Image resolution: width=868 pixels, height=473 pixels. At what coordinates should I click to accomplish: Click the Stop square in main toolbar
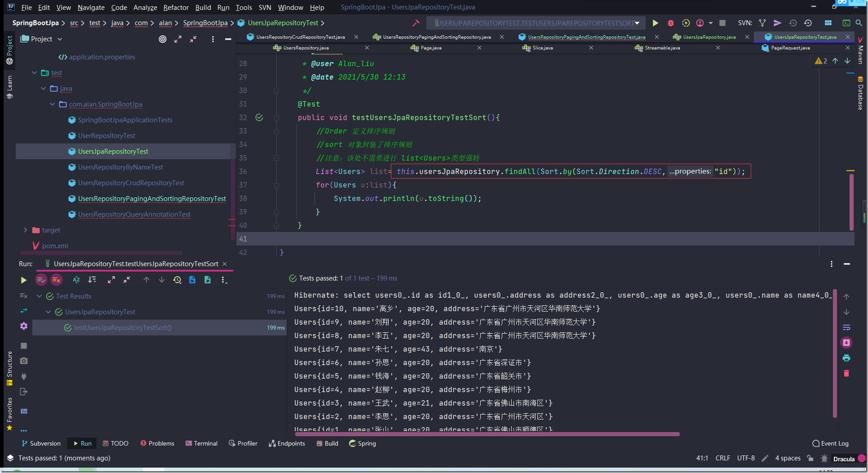coord(722,23)
